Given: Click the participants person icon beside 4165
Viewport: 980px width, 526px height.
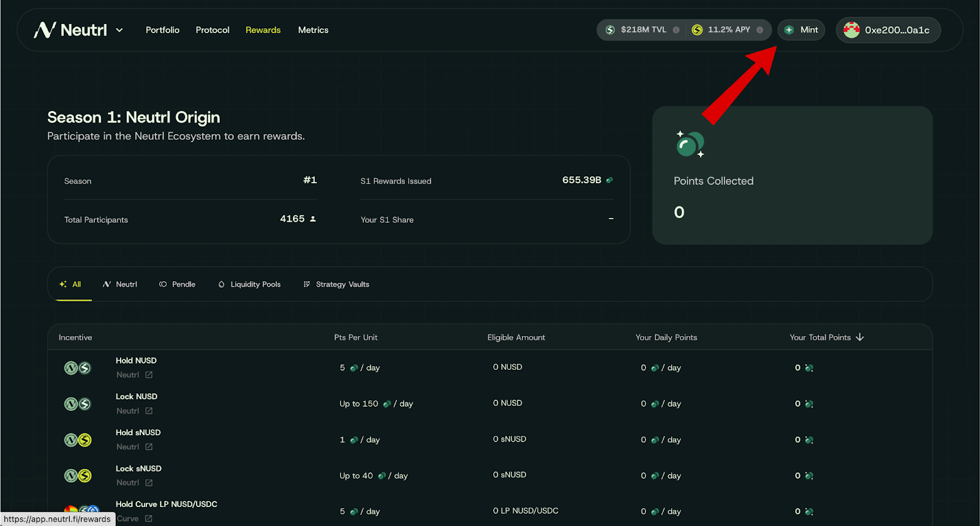Looking at the screenshot, I should (313, 219).
